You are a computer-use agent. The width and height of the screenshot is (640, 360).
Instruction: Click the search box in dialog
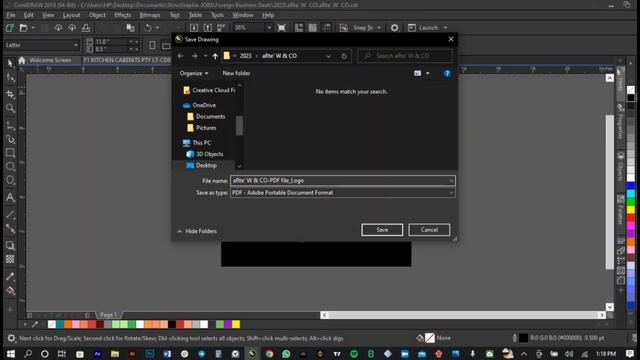[405, 56]
